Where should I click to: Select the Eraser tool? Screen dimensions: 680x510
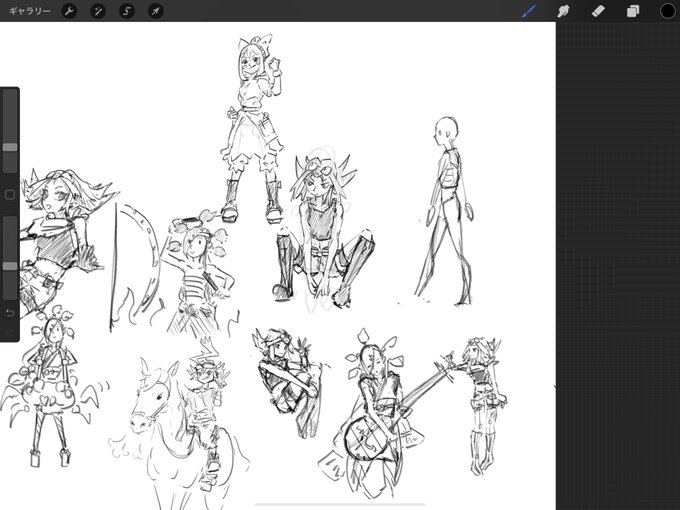pos(598,11)
